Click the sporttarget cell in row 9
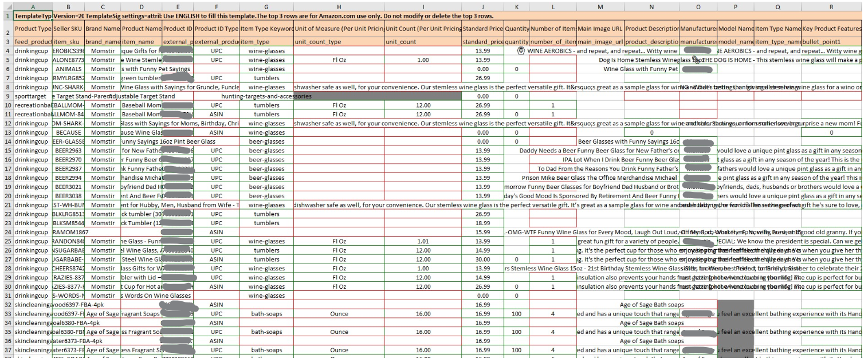This screenshot has width=868, height=362. pos(33,96)
